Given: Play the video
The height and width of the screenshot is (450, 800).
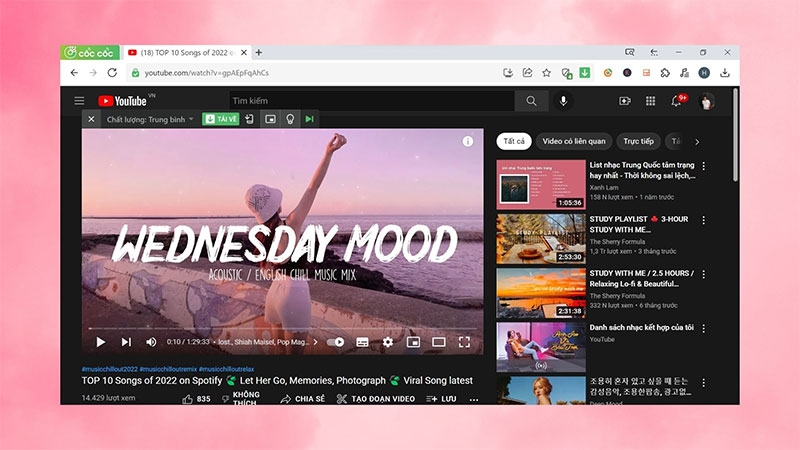Looking at the screenshot, I should point(101,342).
